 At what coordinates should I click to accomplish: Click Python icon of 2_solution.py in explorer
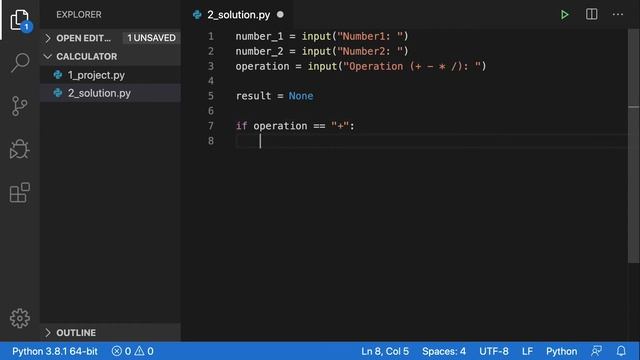coord(58,93)
